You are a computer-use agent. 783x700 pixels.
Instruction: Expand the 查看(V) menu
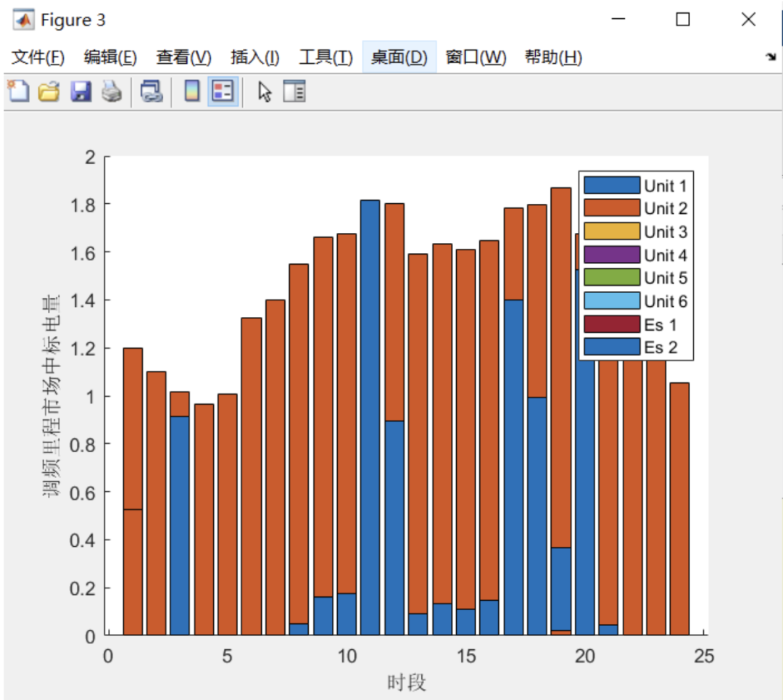pyautogui.click(x=183, y=57)
